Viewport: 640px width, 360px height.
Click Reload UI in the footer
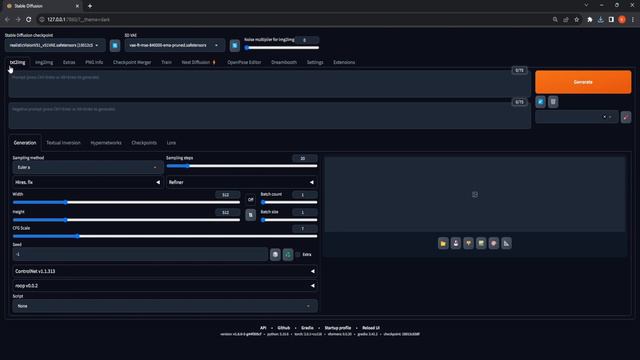tap(371, 328)
